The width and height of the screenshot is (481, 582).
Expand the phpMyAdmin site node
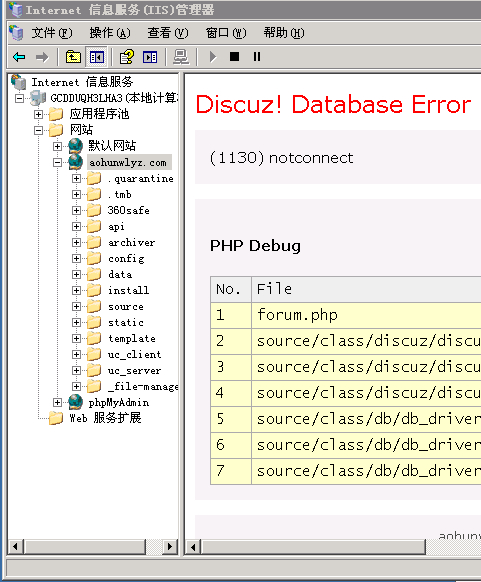(58, 402)
